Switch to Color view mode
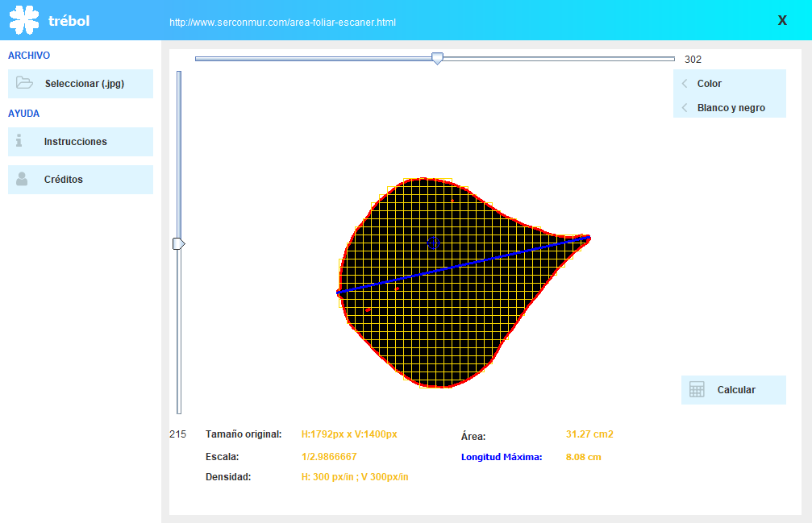The image size is (812, 523). 730,83
